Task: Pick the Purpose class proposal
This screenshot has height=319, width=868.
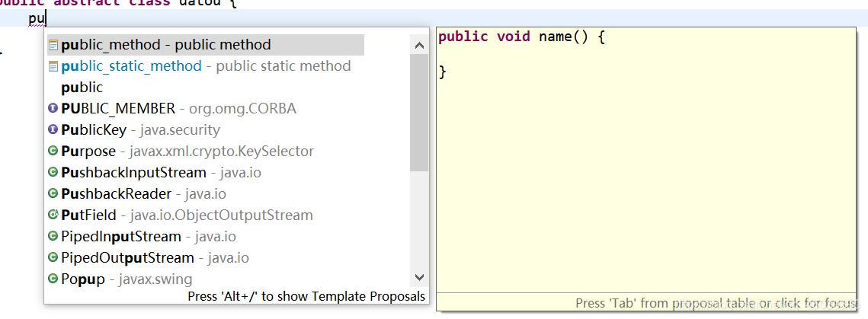Action: (x=205, y=152)
